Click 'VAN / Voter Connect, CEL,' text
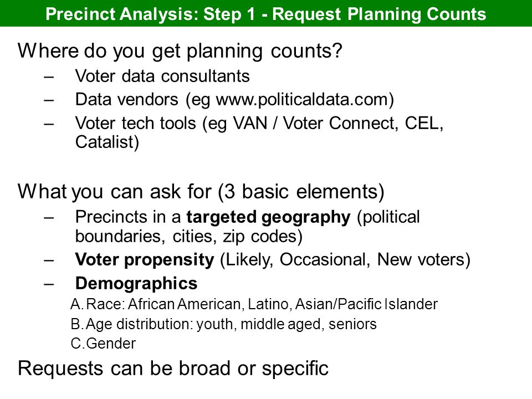The height and width of the screenshot is (399, 532). coord(338,123)
